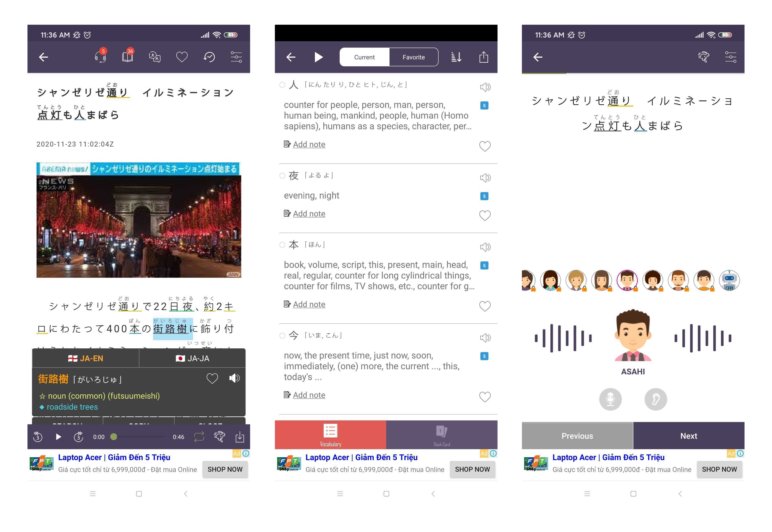Open article display settings sliders icon
Viewport: 772px width, 532px height.
(x=236, y=57)
